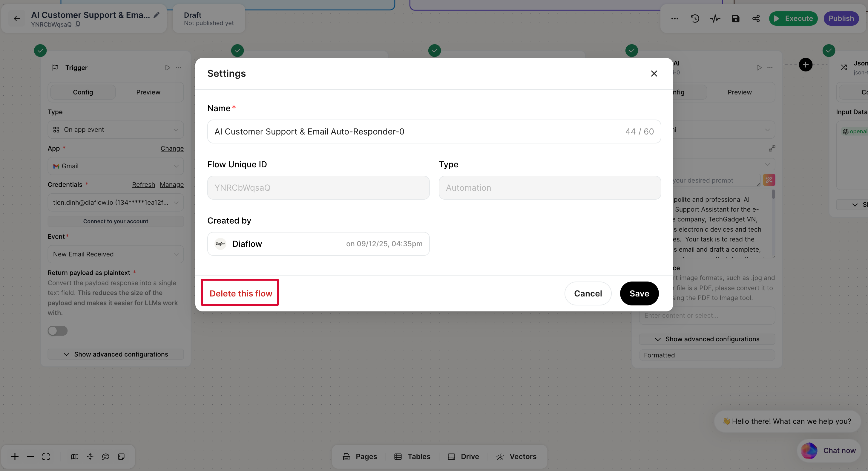The image size is (868, 471).
Task: Click Cancel in Settings dialog
Action: [588, 293]
